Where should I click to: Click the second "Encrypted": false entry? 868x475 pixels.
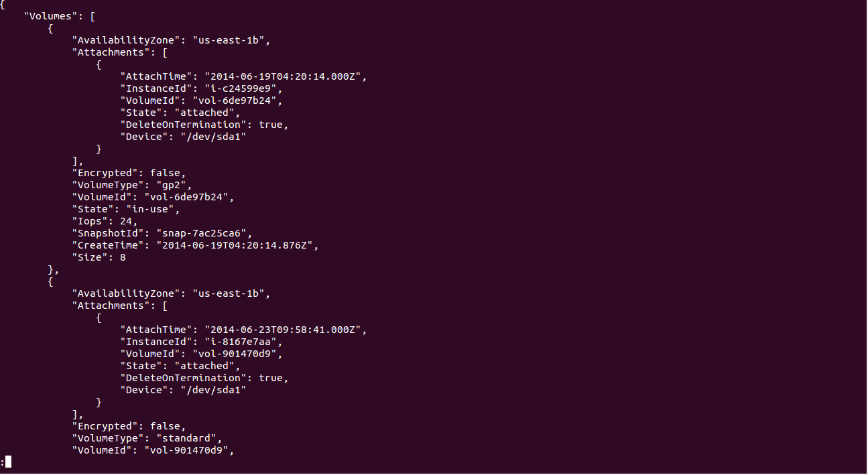tap(129, 426)
